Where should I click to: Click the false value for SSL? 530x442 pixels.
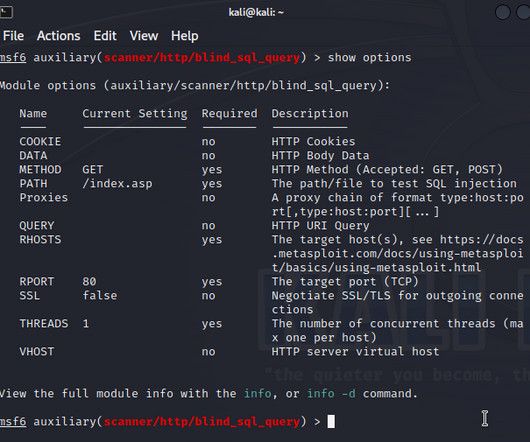pyautogui.click(x=100, y=295)
